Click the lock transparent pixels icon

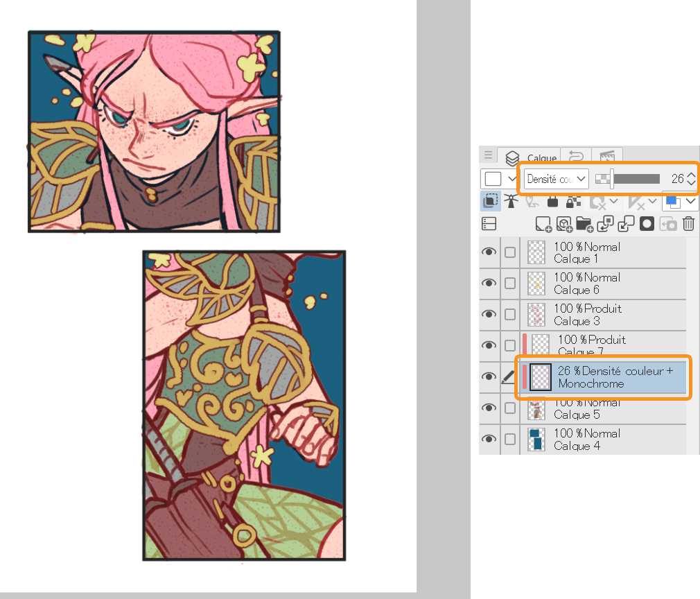point(573,202)
